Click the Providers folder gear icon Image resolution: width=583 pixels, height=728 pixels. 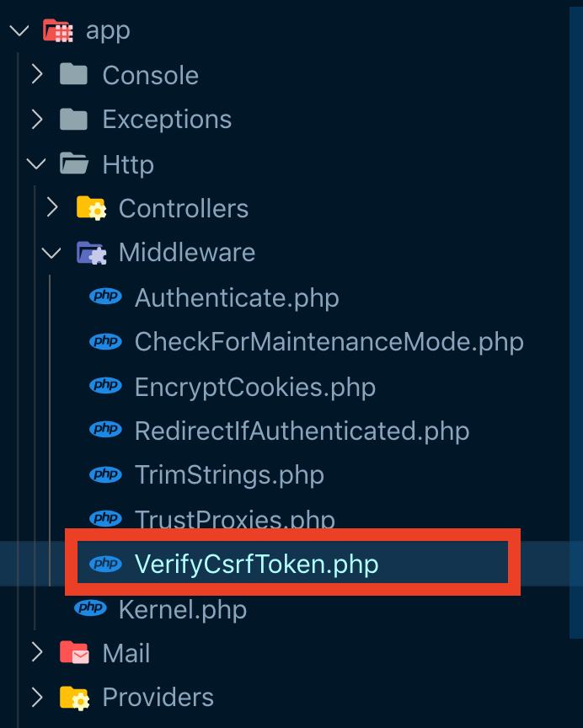coord(74,698)
